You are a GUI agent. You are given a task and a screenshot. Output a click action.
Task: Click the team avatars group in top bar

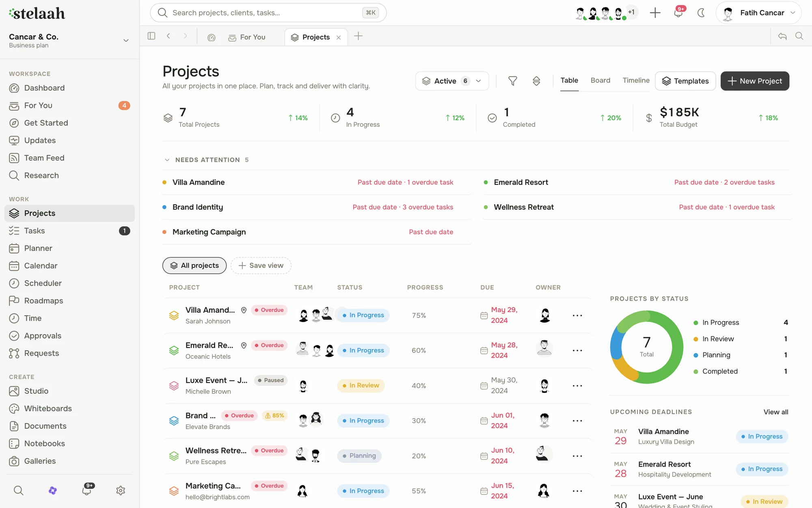(x=607, y=13)
